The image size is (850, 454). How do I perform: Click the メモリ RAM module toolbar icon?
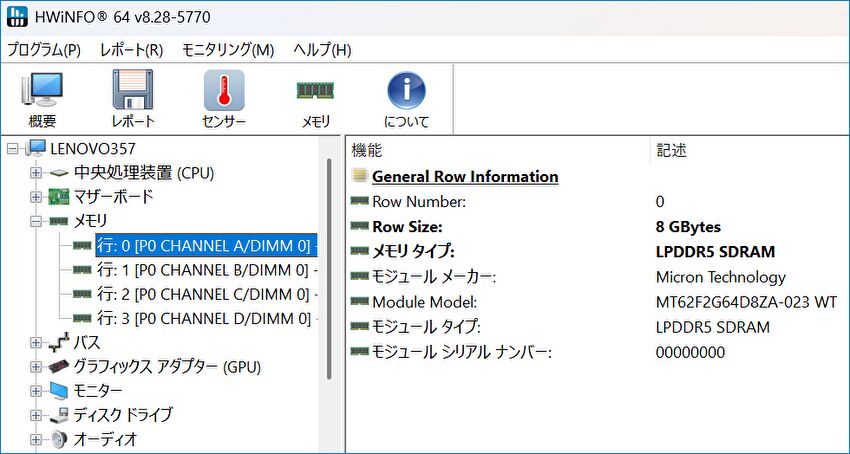point(315,99)
